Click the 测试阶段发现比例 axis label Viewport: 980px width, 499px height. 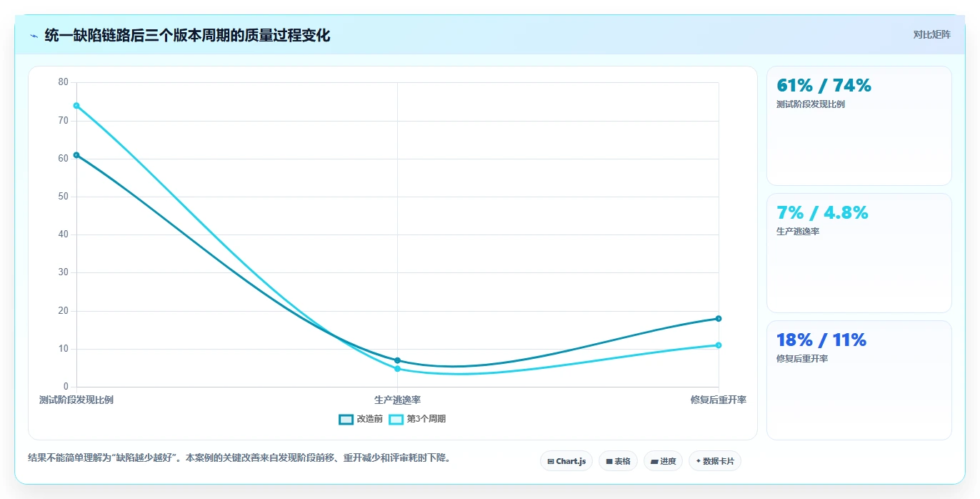(76, 400)
